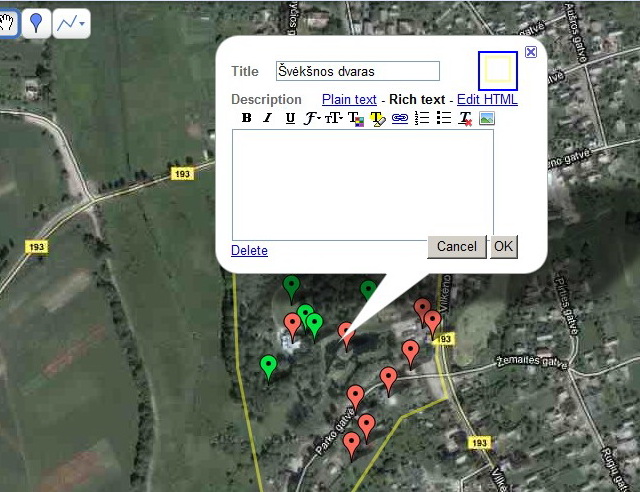
Task: Toggle bold formatting in description toolbar
Action: coord(247,118)
